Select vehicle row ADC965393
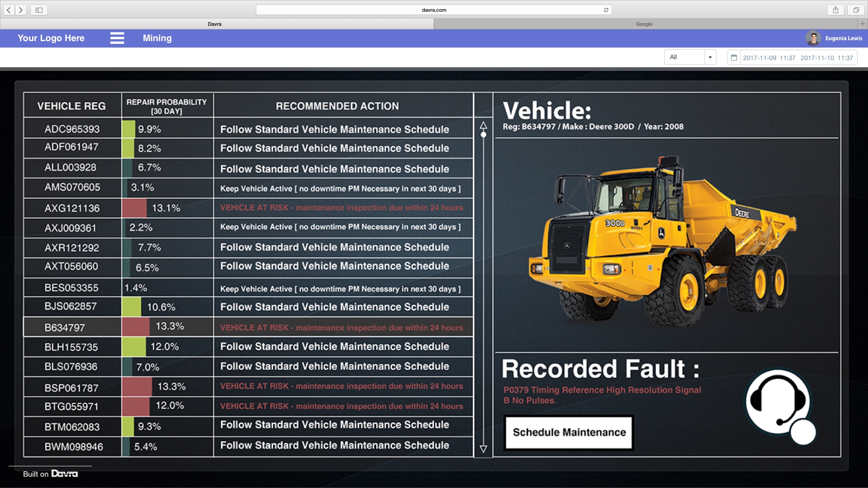This screenshot has width=868, height=488. [x=248, y=129]
